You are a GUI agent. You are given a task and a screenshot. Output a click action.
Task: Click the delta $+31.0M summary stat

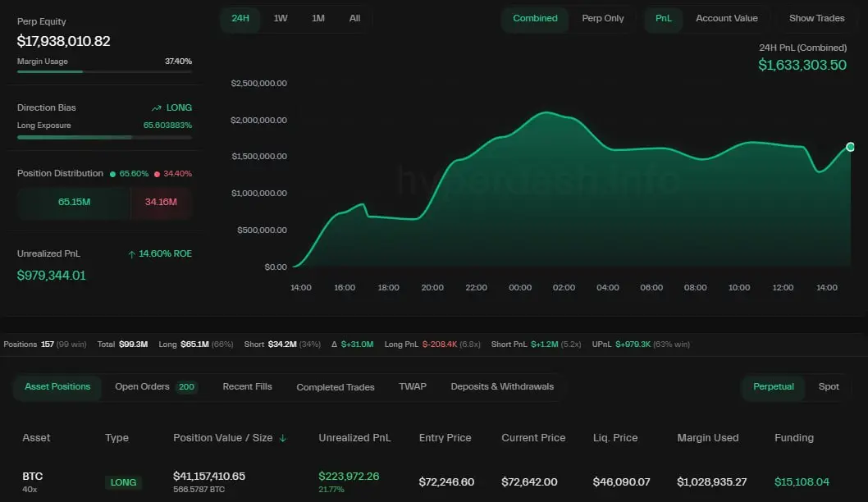pos(352,345)
